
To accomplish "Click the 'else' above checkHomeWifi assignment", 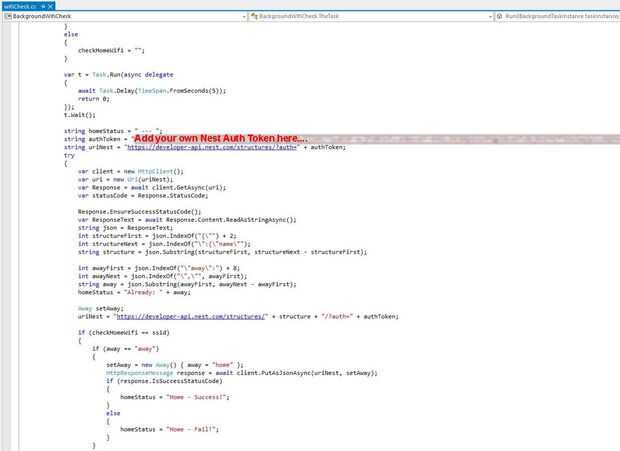I will (71, 34).
